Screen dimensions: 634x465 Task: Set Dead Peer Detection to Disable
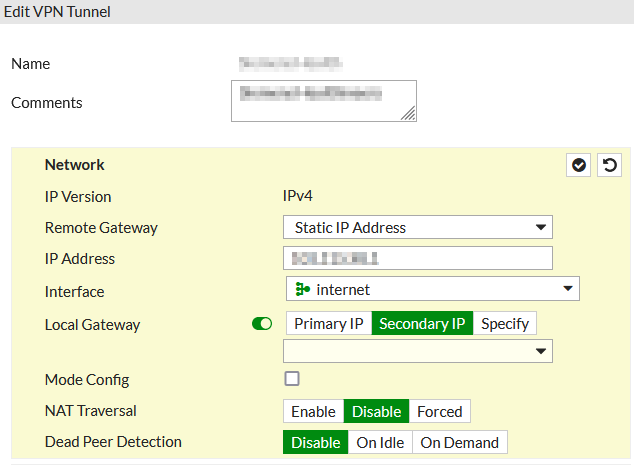pyautogui.click(x=315, y=442)
